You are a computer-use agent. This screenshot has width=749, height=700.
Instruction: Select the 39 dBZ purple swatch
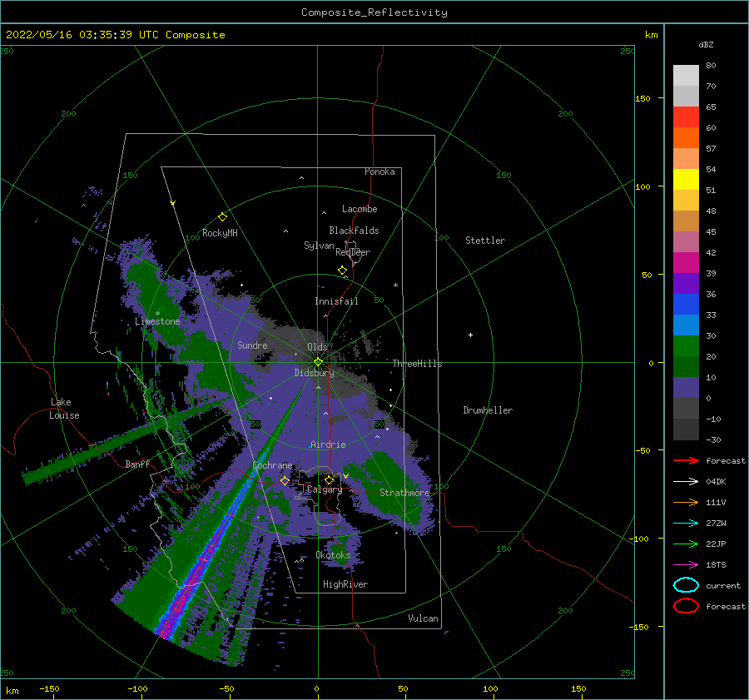[686, 283]
